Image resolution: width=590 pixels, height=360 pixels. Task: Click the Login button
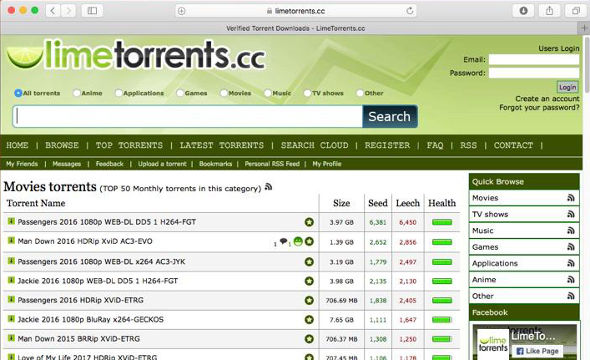click(x=567, y=87)
